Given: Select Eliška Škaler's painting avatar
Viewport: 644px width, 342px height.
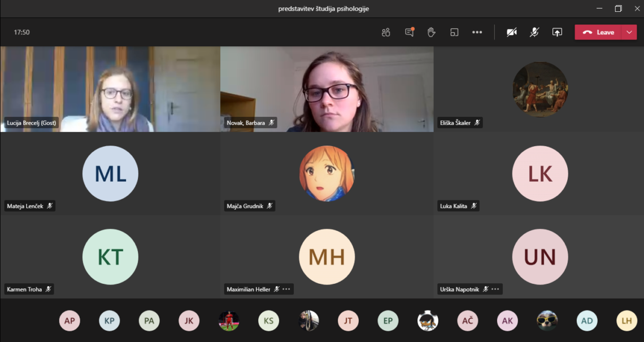Looking at the screenshot, I should click(540, 89).
